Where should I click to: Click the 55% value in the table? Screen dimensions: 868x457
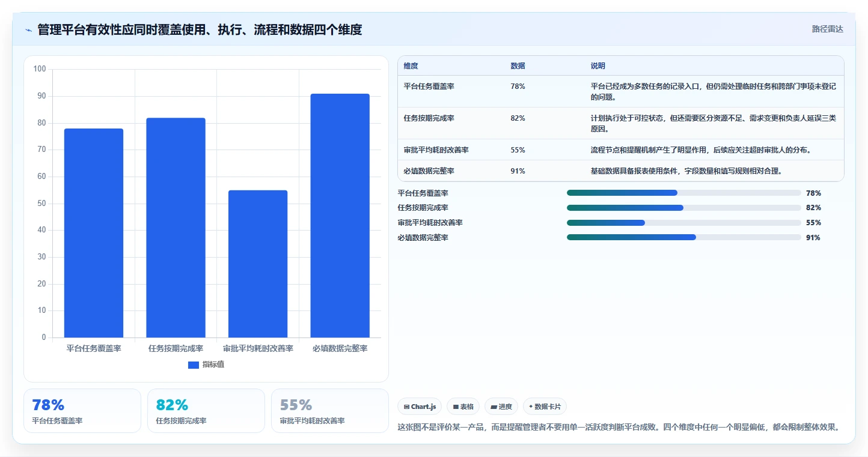518,150
